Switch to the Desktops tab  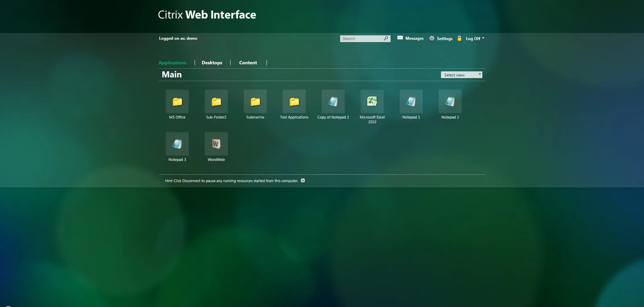point(212,63)
